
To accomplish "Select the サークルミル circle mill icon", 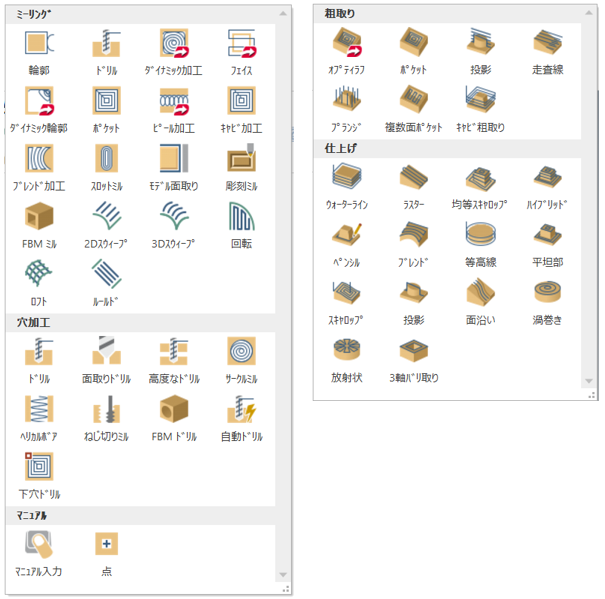I will pyautogui.click(x=241, y=352).
